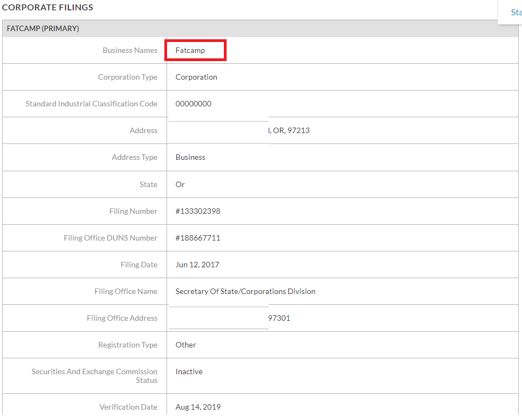Image resolution: width=522 pixels, height=420 pixels.
Task: Select the registration type value Other
Action: pos(186,345)
